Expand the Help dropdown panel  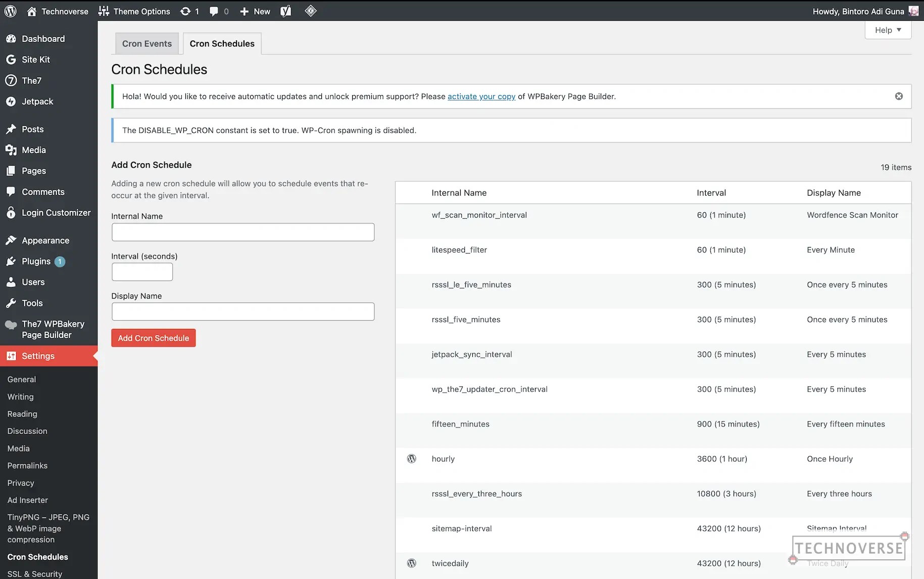coord(888,30)
